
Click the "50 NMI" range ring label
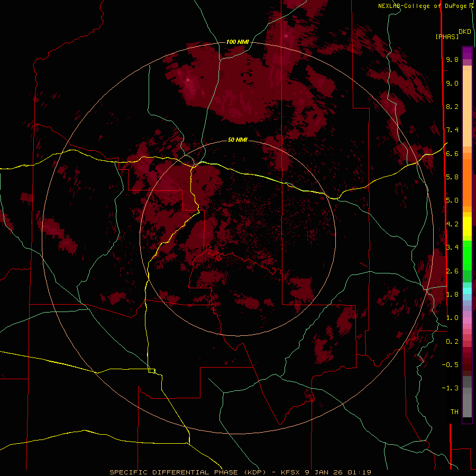click(237, 140)
